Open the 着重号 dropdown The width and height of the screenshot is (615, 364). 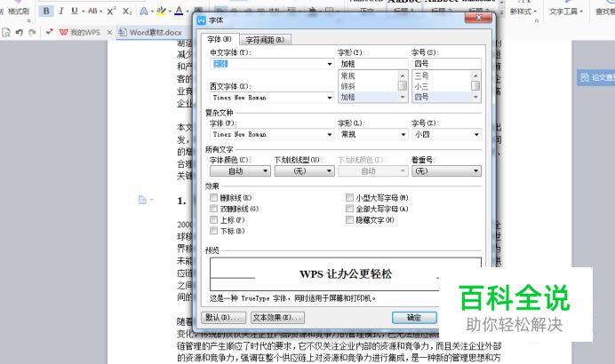coord(446,170)
